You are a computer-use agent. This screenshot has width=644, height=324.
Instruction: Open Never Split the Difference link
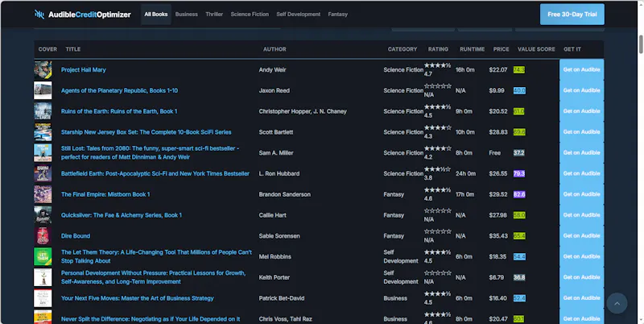point(151,319)
